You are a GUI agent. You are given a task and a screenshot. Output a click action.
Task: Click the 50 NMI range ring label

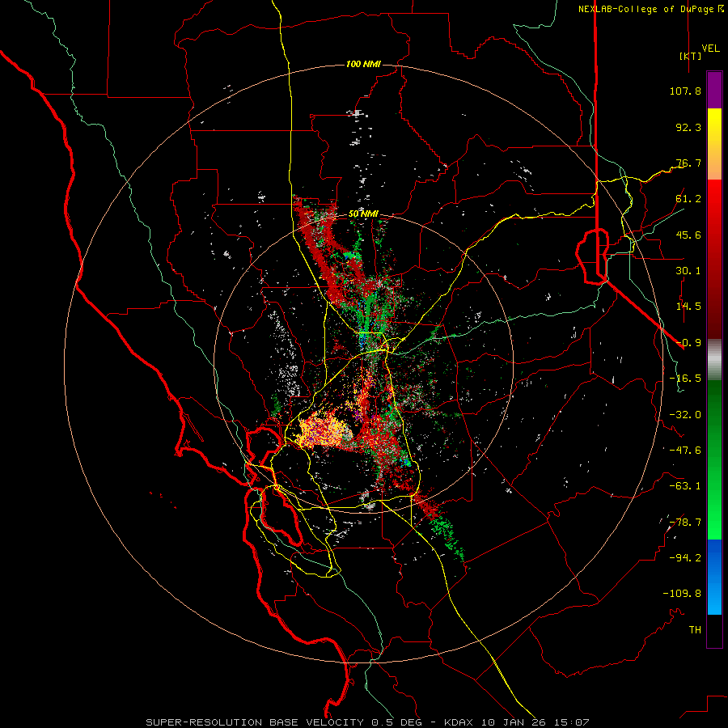(x=363, y=214)
